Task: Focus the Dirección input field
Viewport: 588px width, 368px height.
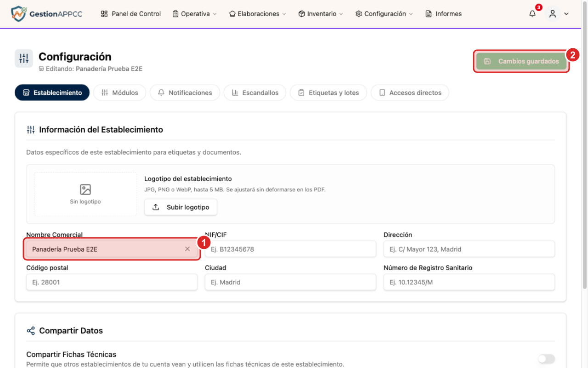Action: 469,249
